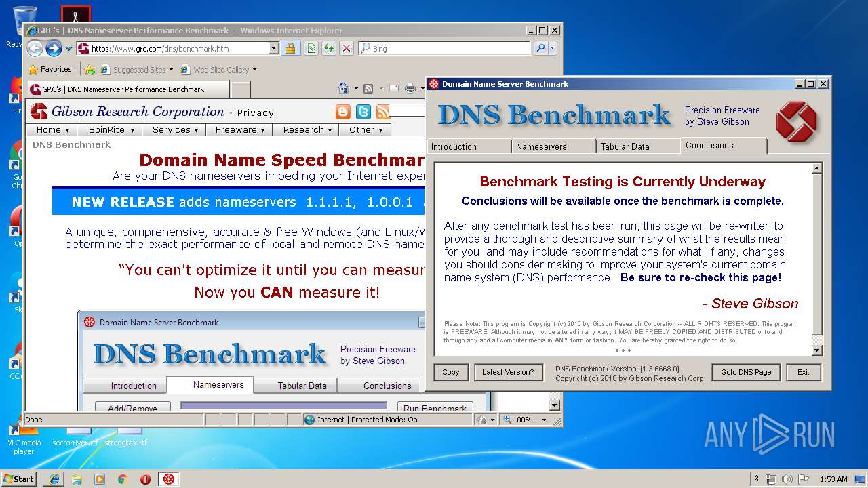
Task: Click the Print icon in the IE command bar
Action: pos(410,88)
